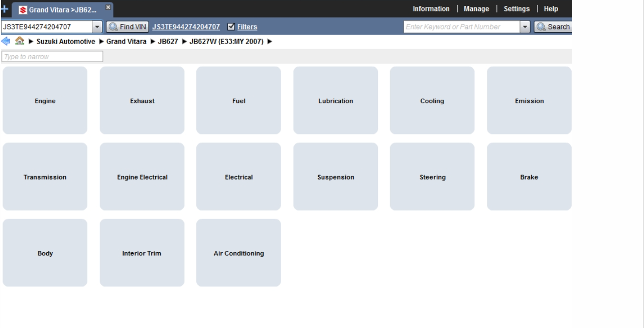Expand the arrow before Suzuki Automotive

30,41
